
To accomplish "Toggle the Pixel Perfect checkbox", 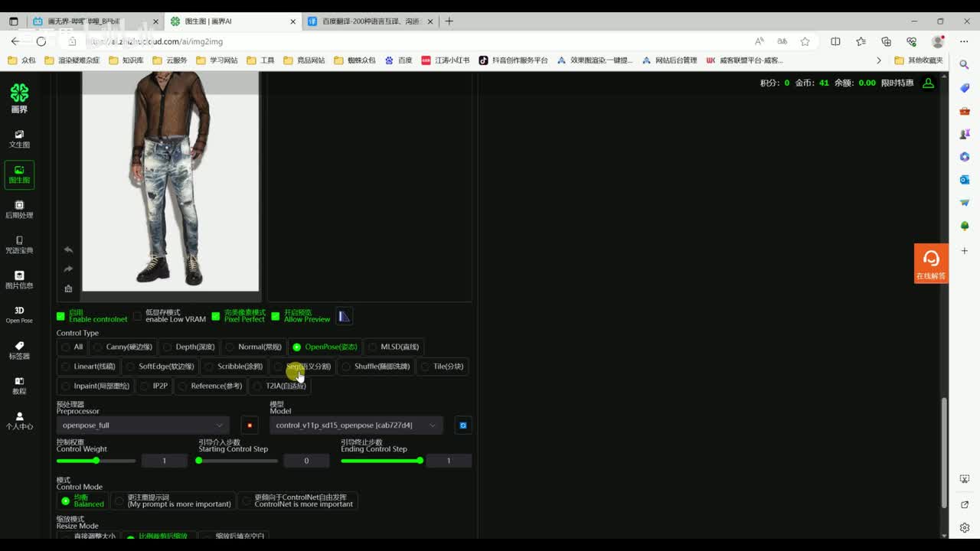I will (216, 316).
